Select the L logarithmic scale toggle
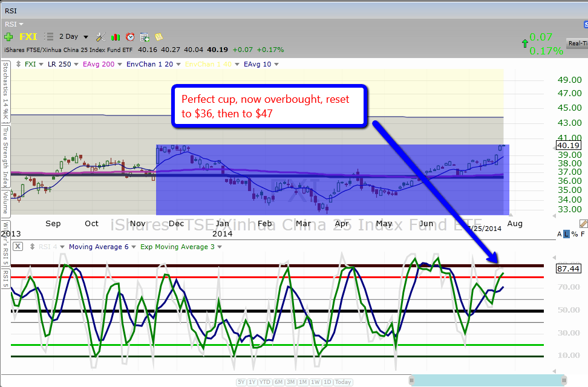The height and width of the screenshot is (387, 588). point(567,234)
